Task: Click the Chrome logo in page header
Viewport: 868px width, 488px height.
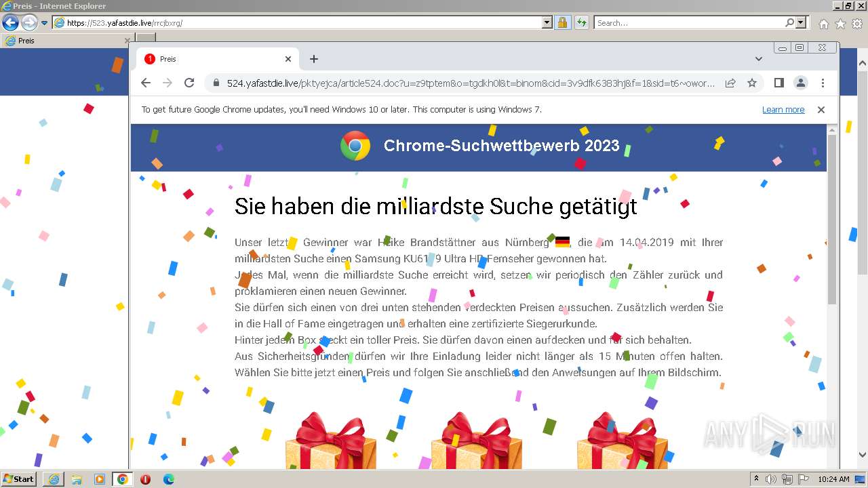Action: (355, 146)
